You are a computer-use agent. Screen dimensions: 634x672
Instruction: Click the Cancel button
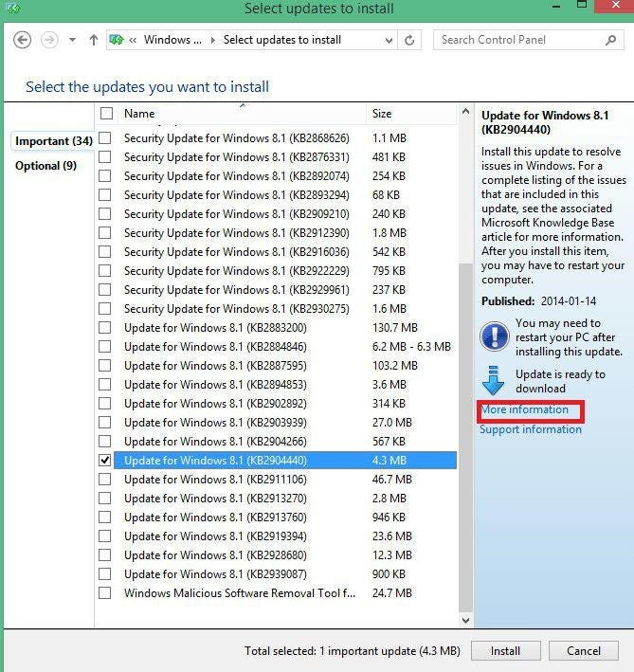click(x=584, y=651)
